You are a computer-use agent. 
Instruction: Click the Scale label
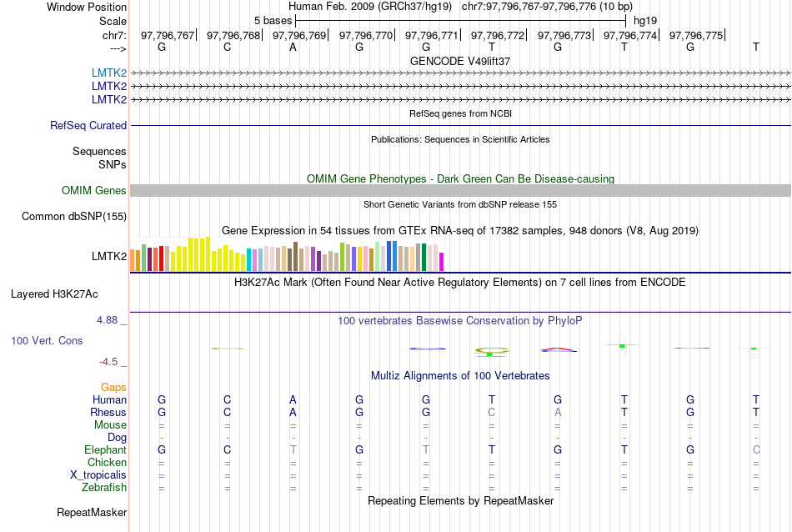pos(113,21)
